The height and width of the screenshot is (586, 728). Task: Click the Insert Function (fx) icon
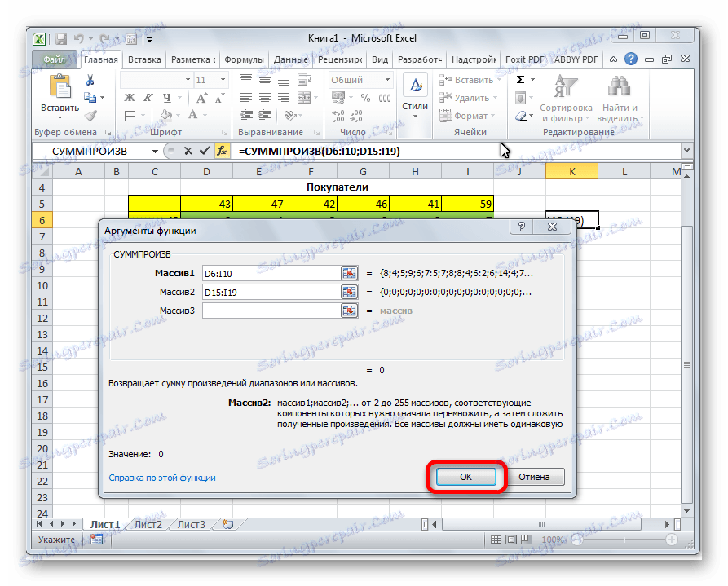click(x=223, y=150)
